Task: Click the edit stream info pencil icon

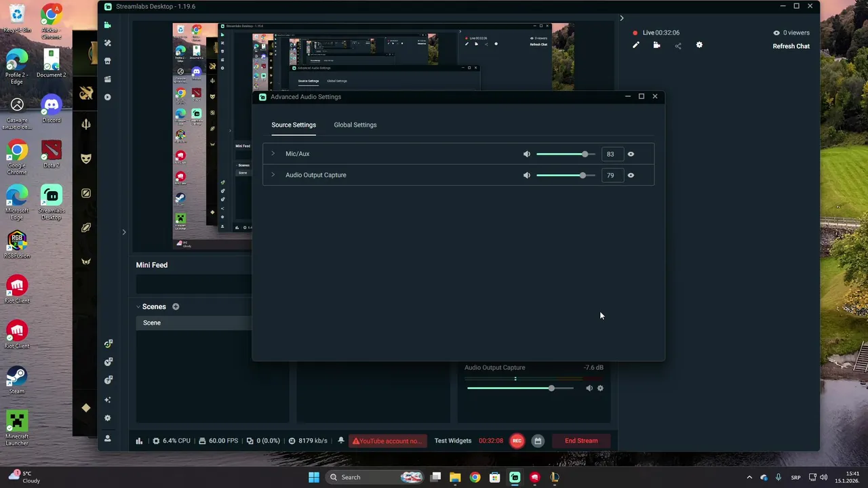Action: tap(635, 45)
